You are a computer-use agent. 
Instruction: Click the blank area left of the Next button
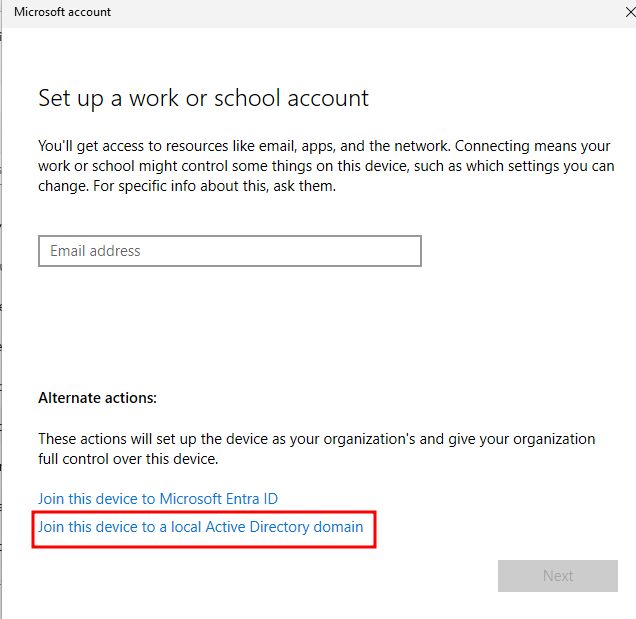(300, 576)
